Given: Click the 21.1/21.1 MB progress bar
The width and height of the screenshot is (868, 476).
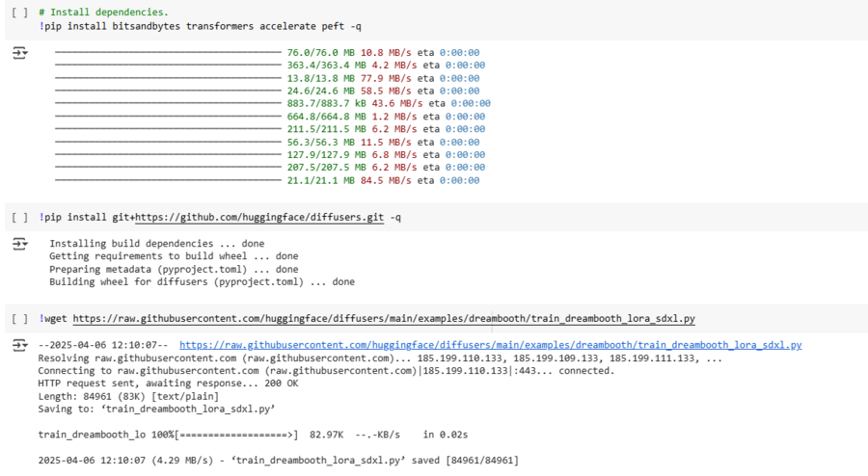Looking at the screenshot, I should 168,180.
